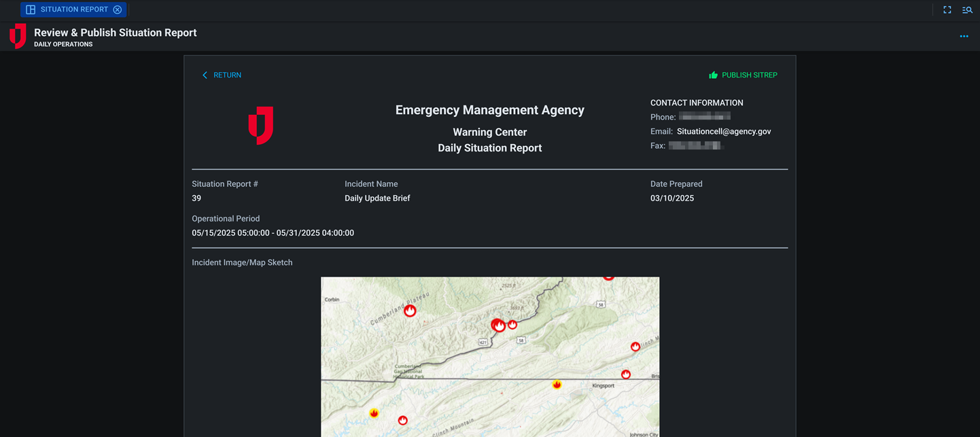Image resolution: width=980 pixels, height=437 pixels.
Task: Close the Situation Report tab
Action: coord(118,10)
